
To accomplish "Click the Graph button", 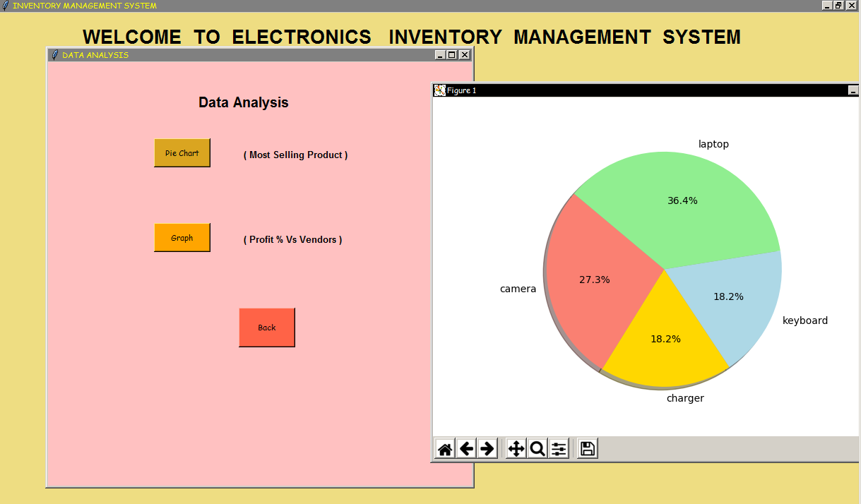I will pyautogui.click(x=182, y=238).
